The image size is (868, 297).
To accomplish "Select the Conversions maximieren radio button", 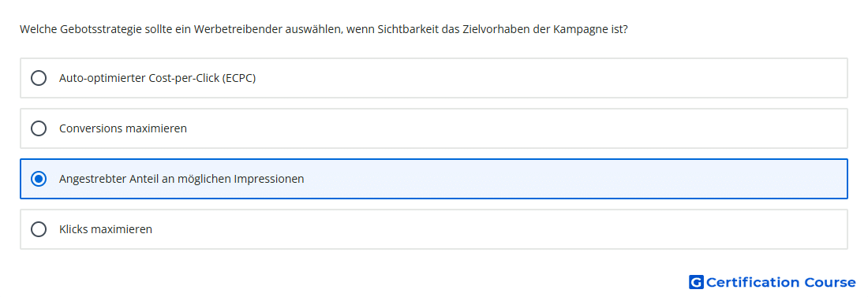I will (x=39, y=128).
